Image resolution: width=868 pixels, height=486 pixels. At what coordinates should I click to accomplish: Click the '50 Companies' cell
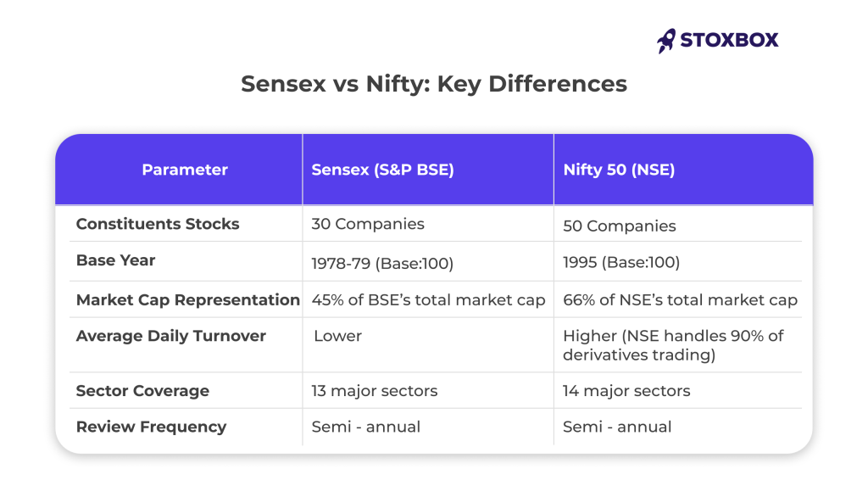[x=620, y=226]
